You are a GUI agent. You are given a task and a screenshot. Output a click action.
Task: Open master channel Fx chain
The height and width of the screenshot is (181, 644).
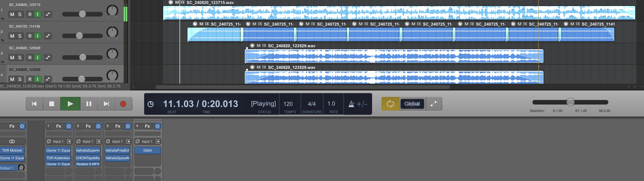point(12,126)
